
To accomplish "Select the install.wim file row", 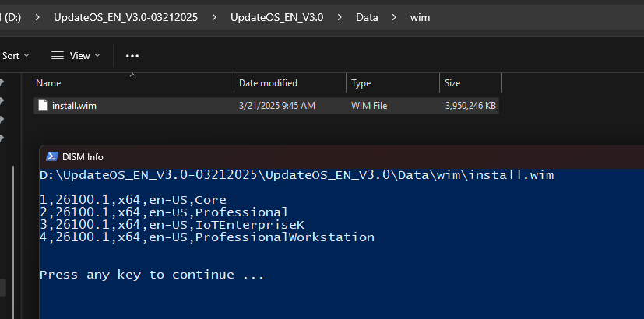I will pos(266,106).
